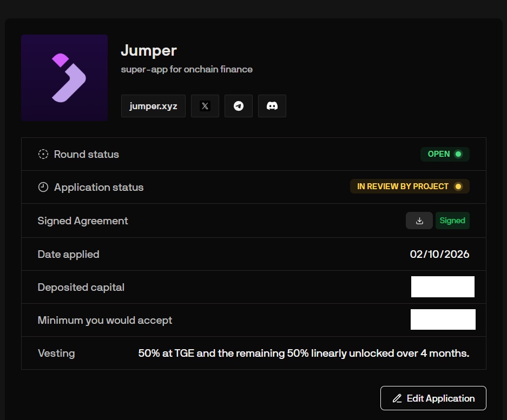Click the 'Application status' label

pos(98,187)
